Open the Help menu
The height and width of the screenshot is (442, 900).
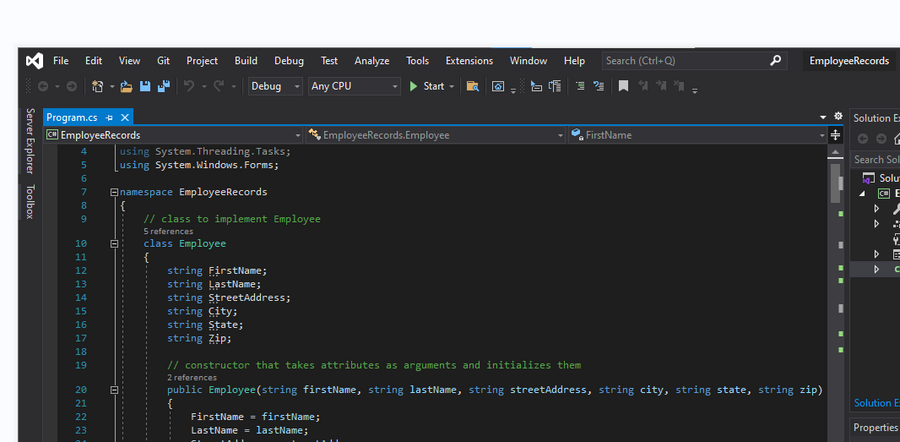point(574,61)
